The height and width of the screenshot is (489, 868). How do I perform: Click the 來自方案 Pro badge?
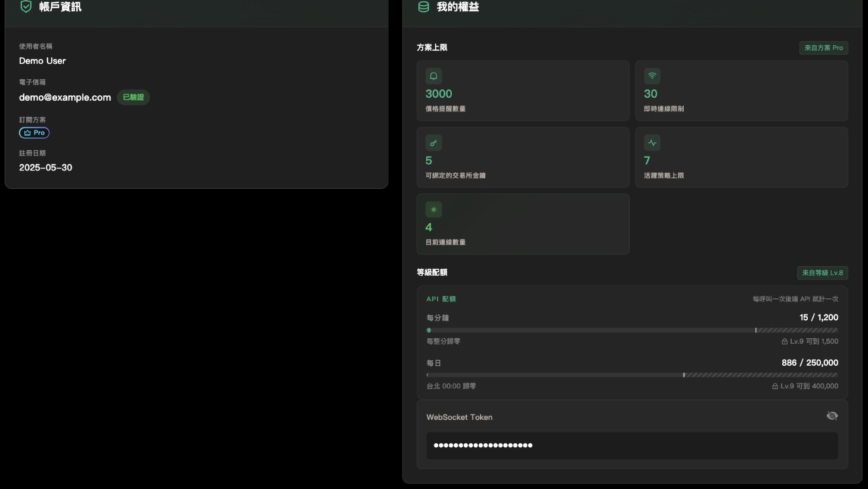(x=823, y=48)
